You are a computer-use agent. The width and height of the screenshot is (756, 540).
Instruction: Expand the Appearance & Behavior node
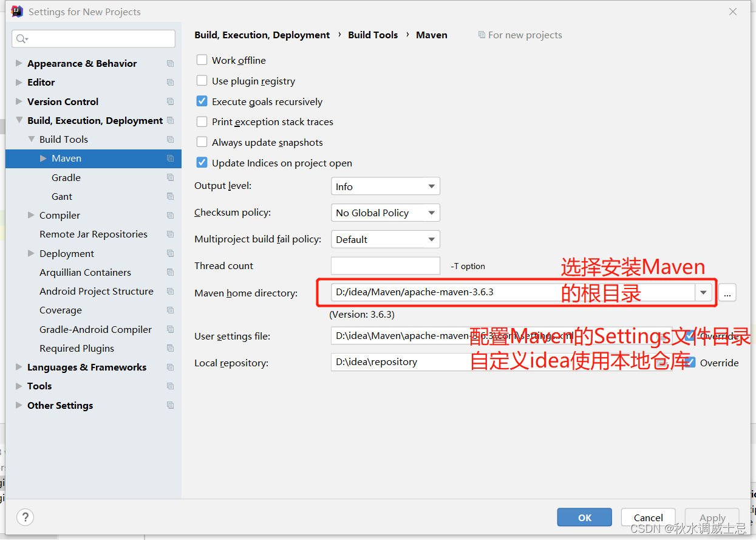[19, 63]
